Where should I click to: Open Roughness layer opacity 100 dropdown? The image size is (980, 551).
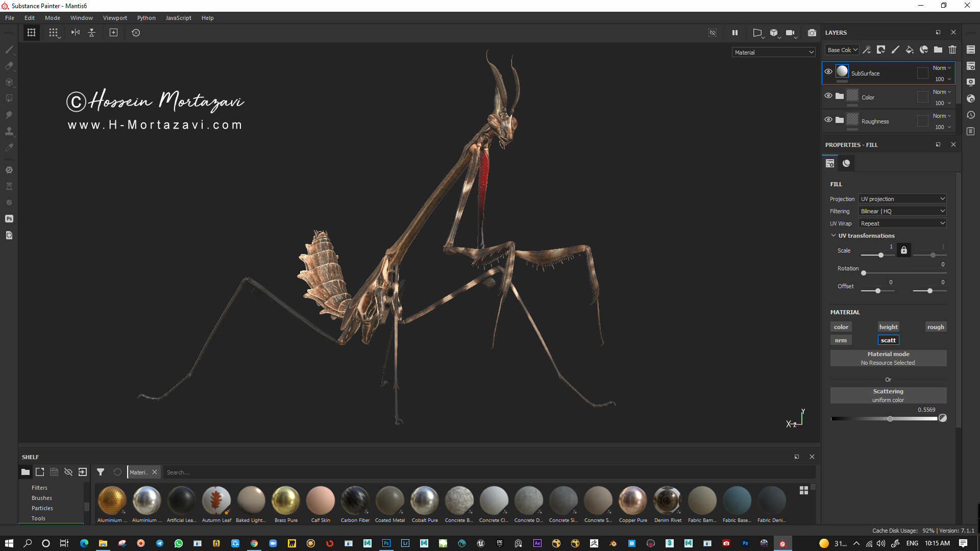tap(943, 127)
